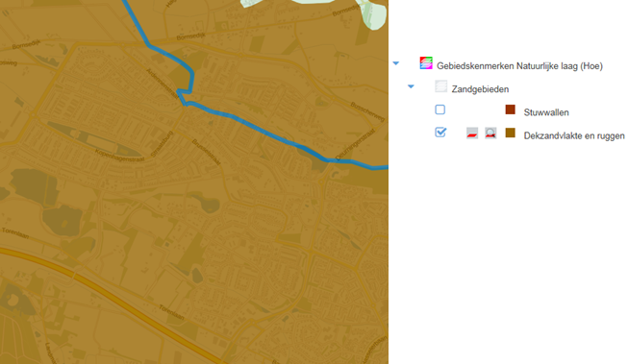Screen dimensions: 628x364
Task: Click the Kopenhagenstraat street label
Action: (x=120, y=155)
